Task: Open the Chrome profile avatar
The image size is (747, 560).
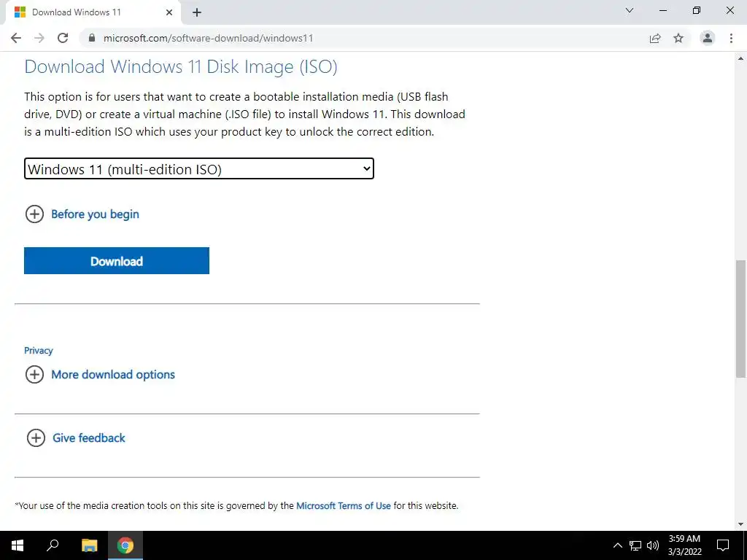Action: 708,38
